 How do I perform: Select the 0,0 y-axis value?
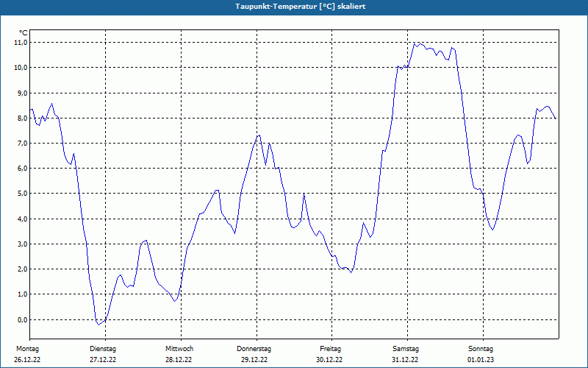click(x=22, y=319)
